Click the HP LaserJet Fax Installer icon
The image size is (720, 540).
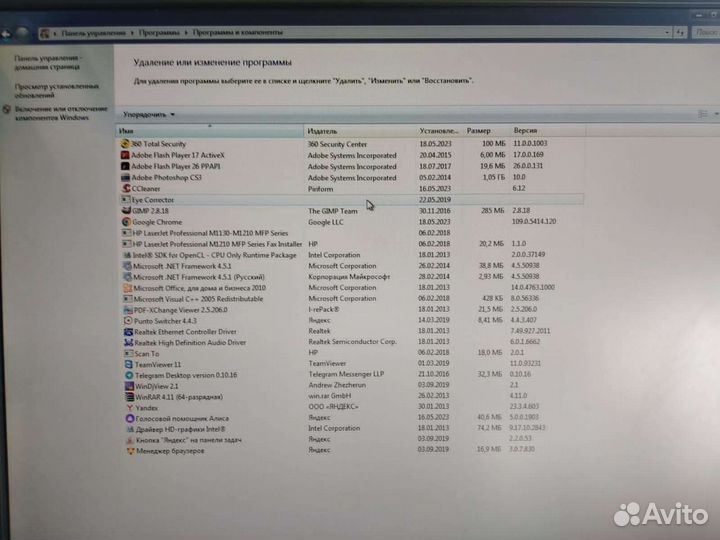click(127, 244)
